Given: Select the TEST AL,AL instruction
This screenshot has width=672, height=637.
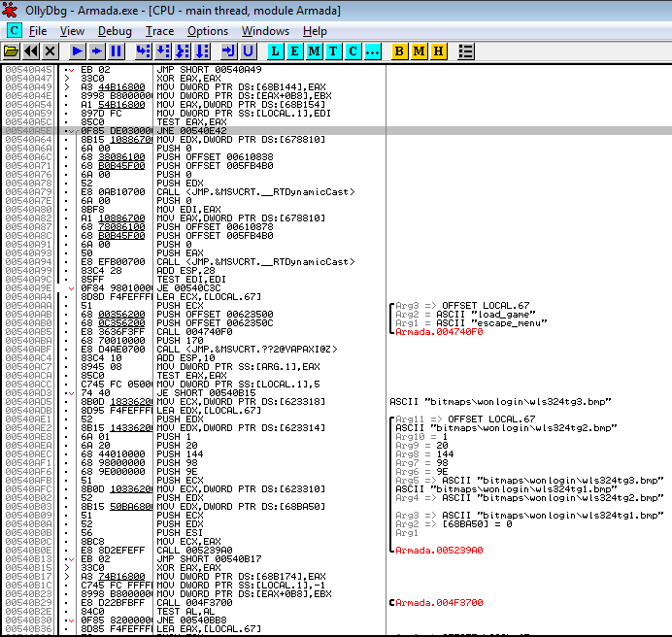Looking at the screenshot, I should pyautogui.click(x=185, y=612).
